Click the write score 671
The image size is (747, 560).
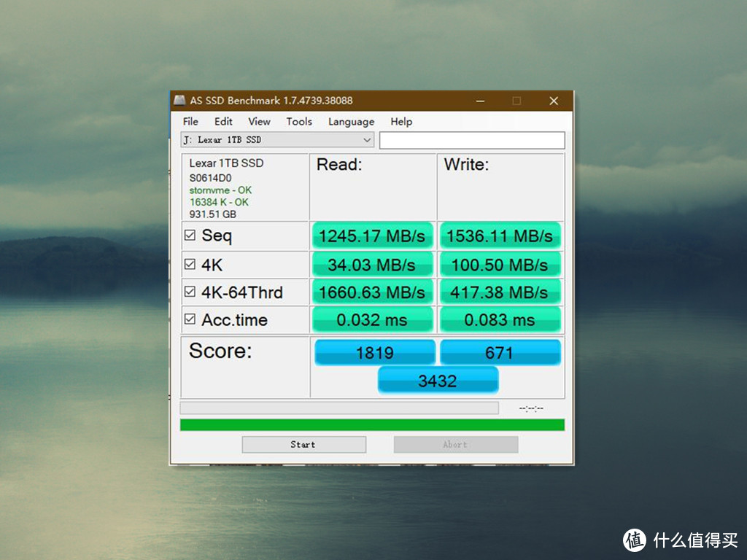[500, 352]
